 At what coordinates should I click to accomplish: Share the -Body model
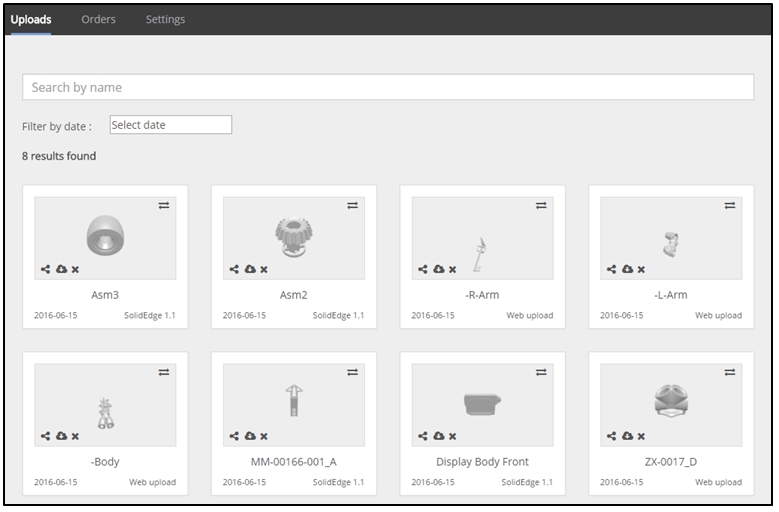click(46, 436)
